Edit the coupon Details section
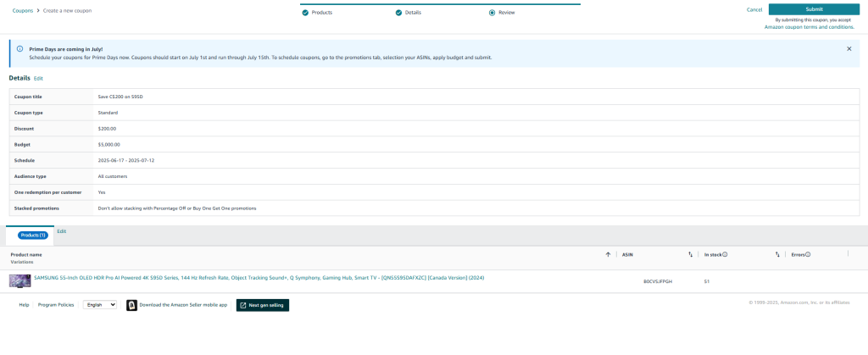The width and height of the screenshot is (868, 355). [38, 79]
